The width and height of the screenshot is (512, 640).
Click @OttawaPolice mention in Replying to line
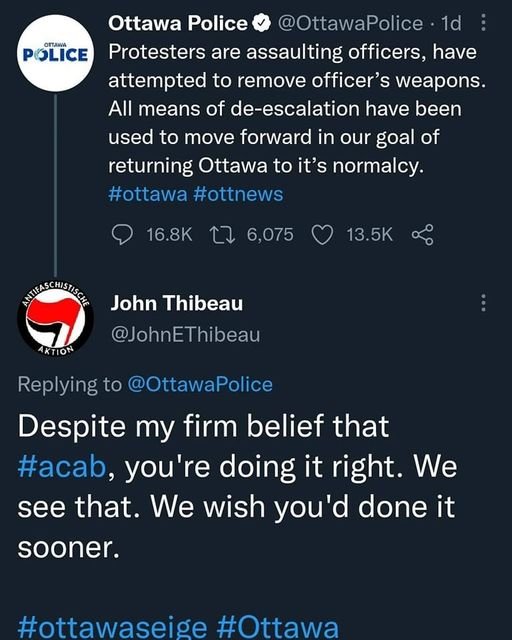[200, 384]
